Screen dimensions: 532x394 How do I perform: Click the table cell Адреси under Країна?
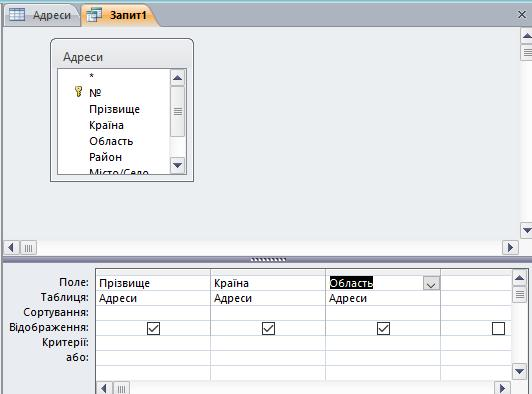tap(268, 298)
